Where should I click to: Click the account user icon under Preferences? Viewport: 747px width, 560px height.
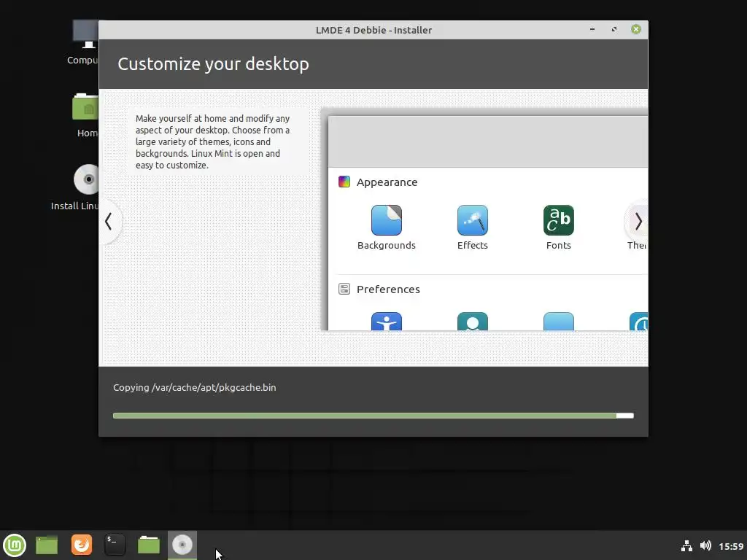472,322
